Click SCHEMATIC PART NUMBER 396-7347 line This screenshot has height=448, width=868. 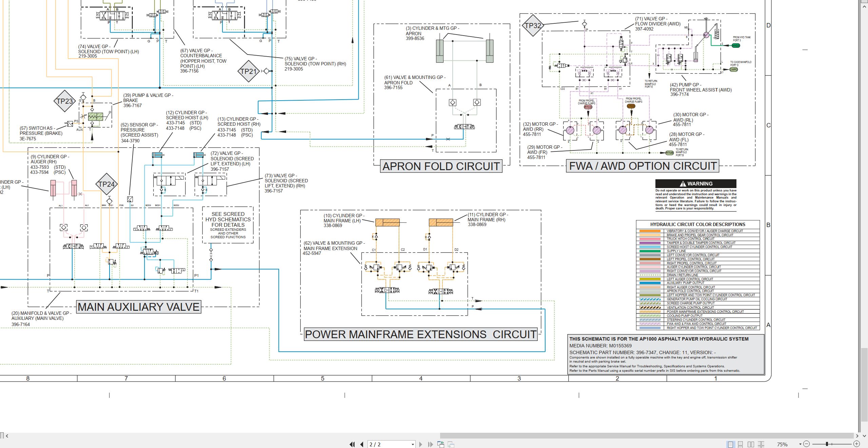click(x=643, y=352)
